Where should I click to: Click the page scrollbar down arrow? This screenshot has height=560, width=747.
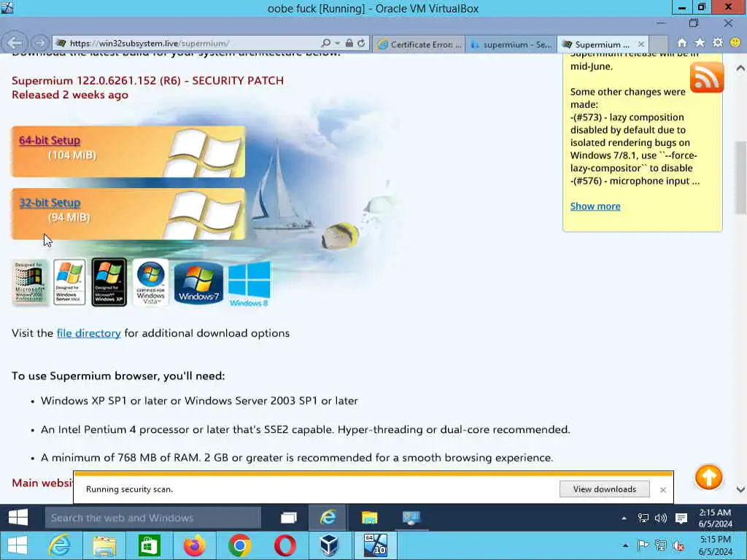pyautogui.click(x=740, y=489)
